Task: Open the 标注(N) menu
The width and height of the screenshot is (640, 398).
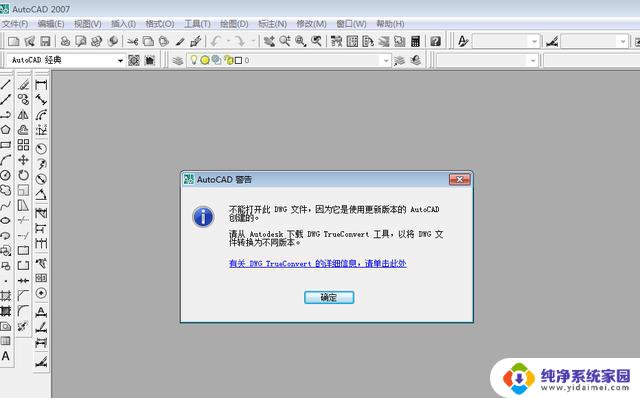Action: pyautogui.click(x=272, y=24)
